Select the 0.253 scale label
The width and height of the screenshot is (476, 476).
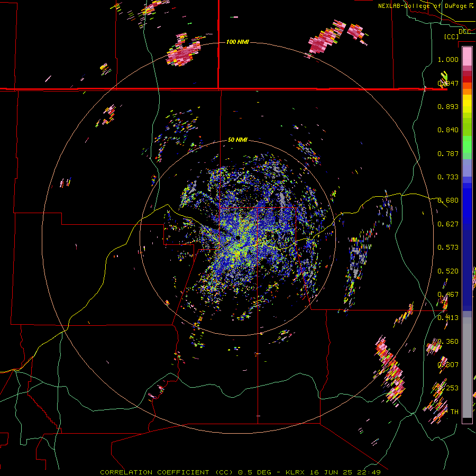[x=448, y=388]
